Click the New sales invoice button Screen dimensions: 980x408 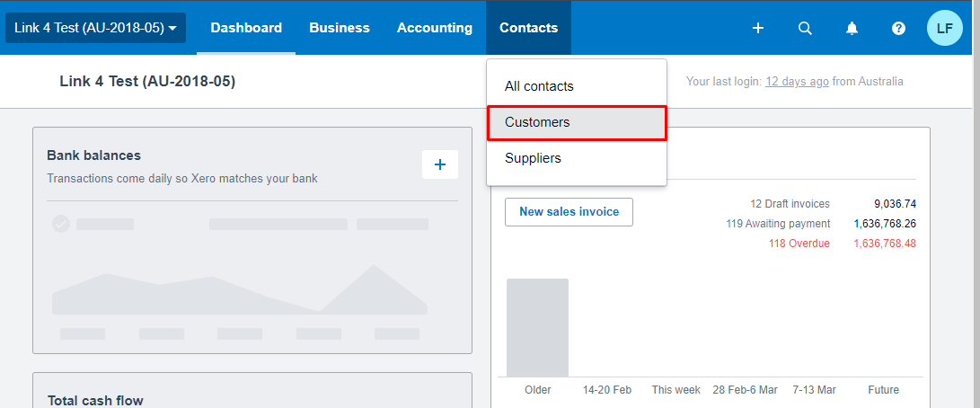point(569,212)
